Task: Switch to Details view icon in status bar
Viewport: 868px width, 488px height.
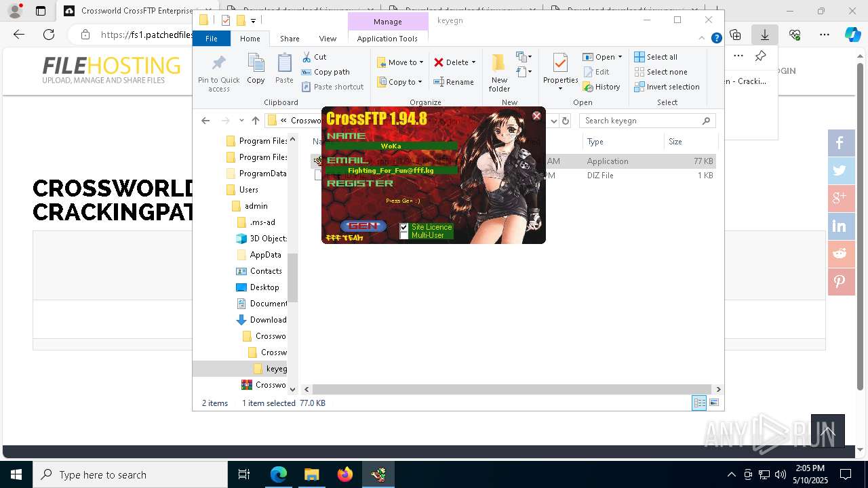Action: (699, 403)
